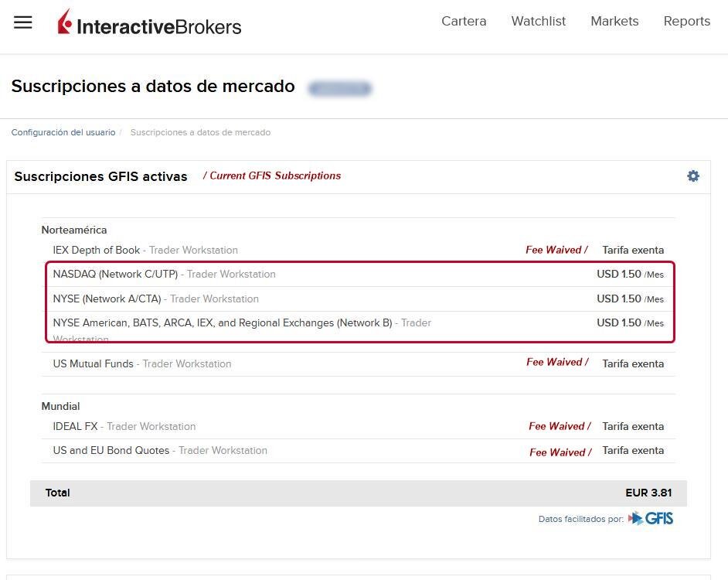Click Tarifa exenta for IDEAL FX

coord(633,426)
